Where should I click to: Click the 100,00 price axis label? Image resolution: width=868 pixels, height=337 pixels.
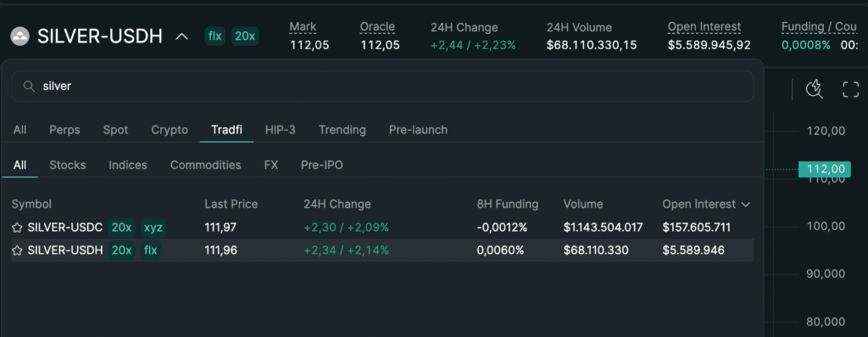coord(826,226)
